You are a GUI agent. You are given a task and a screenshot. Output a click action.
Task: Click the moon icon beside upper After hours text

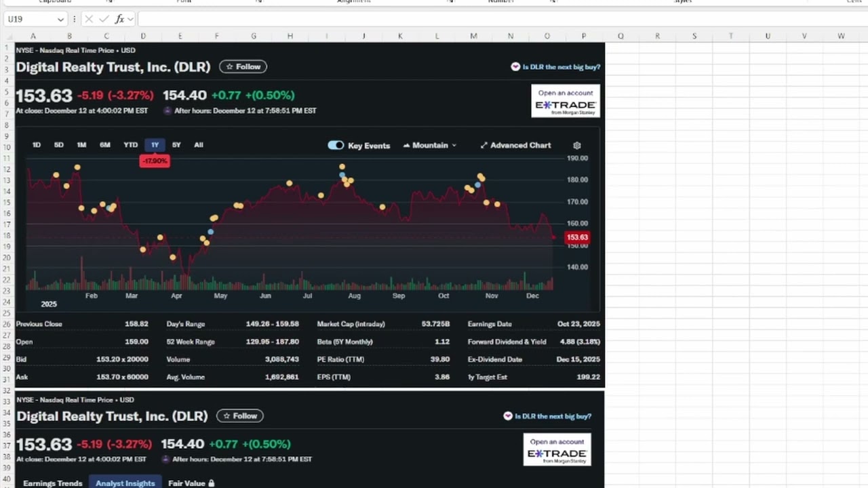[167, 110]
